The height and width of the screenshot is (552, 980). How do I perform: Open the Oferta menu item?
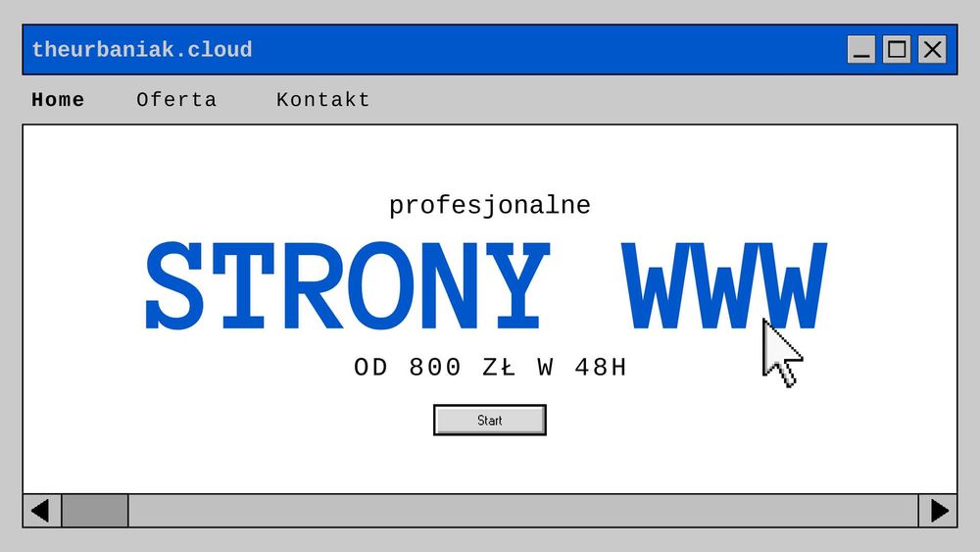pyautogui.click(x=176, y=99)
